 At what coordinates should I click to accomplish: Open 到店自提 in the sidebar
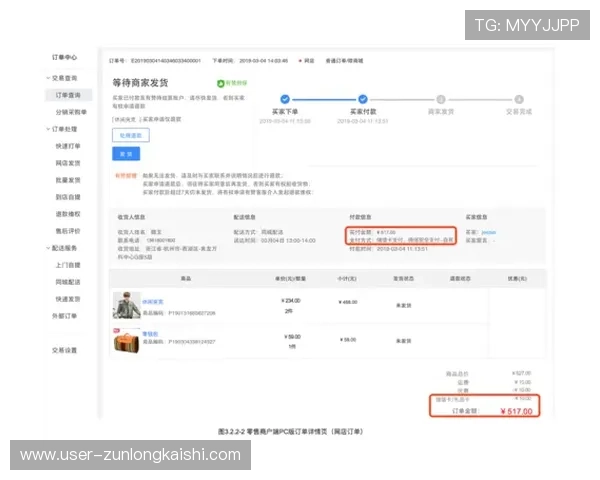click(68, 197)
